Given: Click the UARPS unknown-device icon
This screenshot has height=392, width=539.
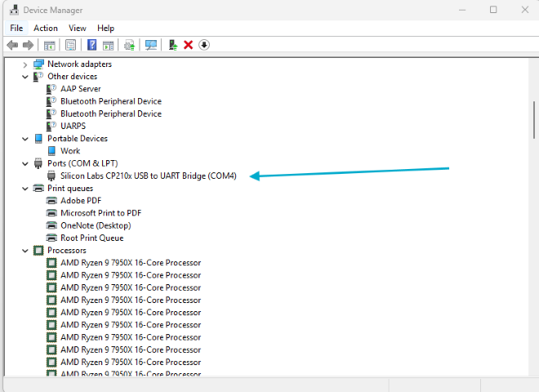Looking at the screenshot, I should click(51, 127).
